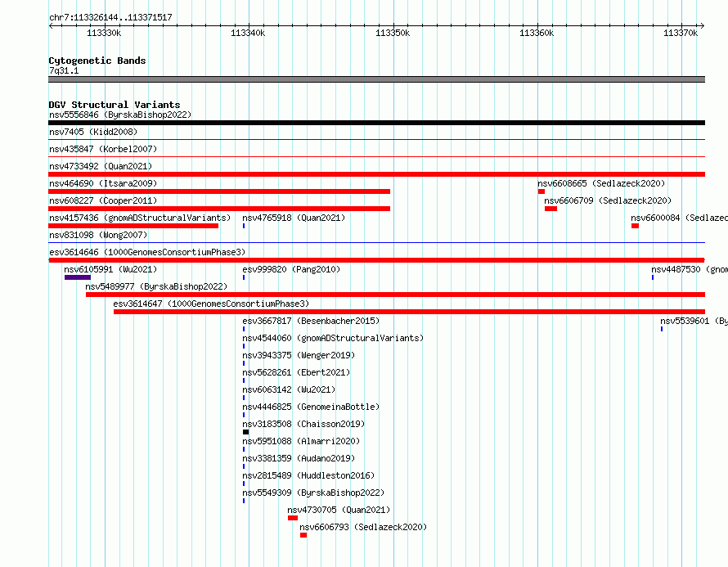The width and height of the screenshot is (728, 567).
Task: Click nsv5549309 (ByrskaBishop2022) label
Action: (x=313, y=493)
